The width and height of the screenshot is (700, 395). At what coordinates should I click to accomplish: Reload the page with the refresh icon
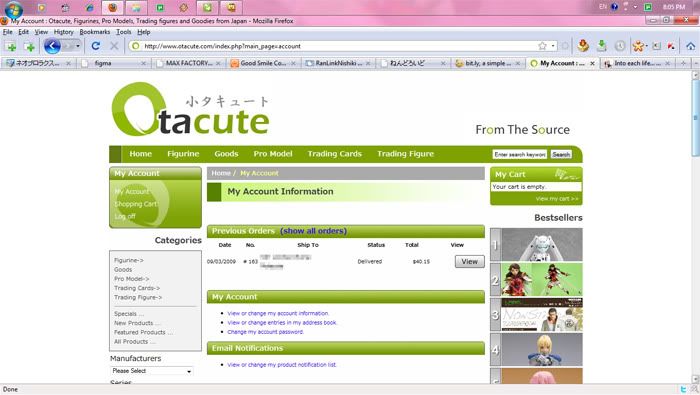pyautogui.click(x=96, y=46)
